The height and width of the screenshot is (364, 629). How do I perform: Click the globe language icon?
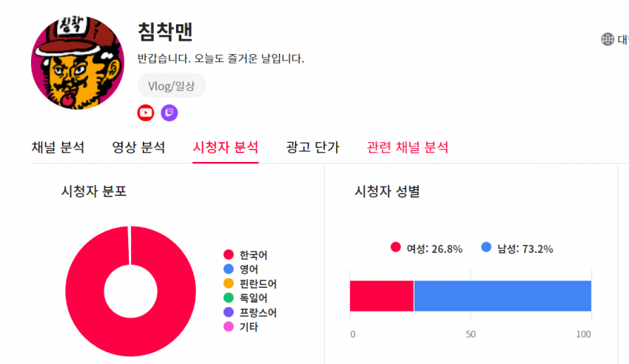[608, 39]
